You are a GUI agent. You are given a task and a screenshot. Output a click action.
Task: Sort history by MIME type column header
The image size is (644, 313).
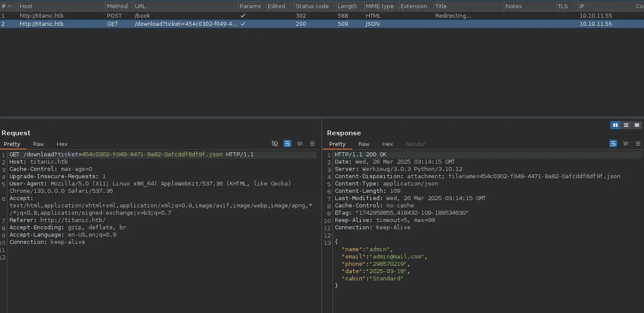(x=381, y=6)
